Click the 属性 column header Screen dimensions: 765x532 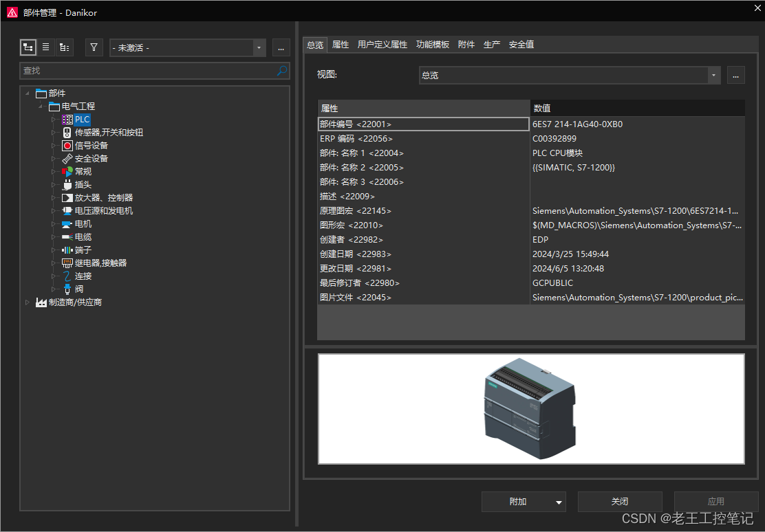[x=424, y=108]
